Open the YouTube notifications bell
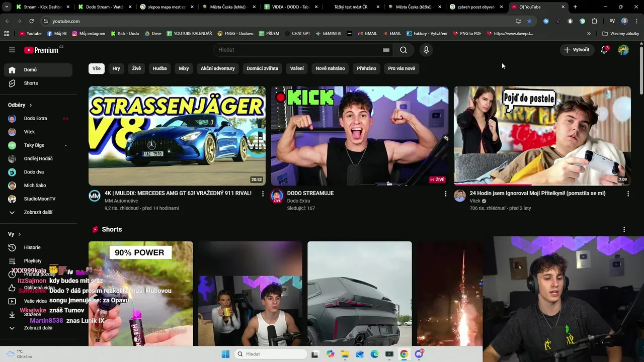This screenshot has height=362, width=644. coord(604,50)
